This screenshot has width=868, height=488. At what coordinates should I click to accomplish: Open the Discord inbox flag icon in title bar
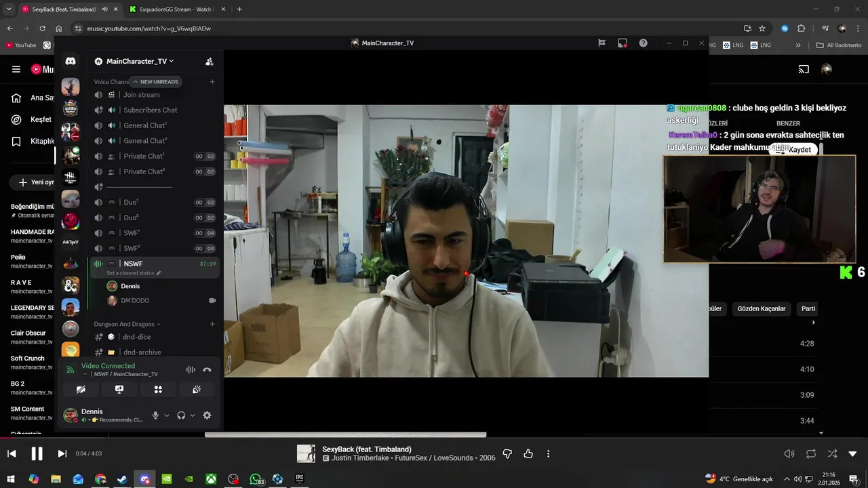click(x=601, y=43)
